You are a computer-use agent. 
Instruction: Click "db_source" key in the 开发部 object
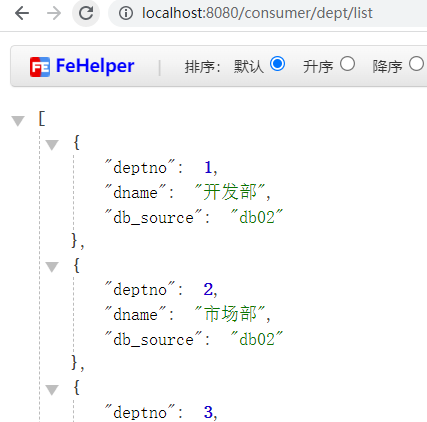tap(153, 217)
